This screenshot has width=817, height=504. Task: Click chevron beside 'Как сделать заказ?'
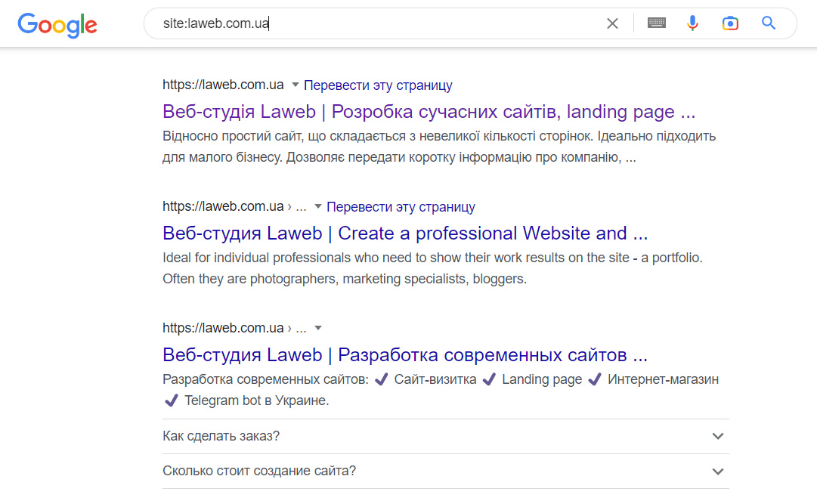pos(718,436)
